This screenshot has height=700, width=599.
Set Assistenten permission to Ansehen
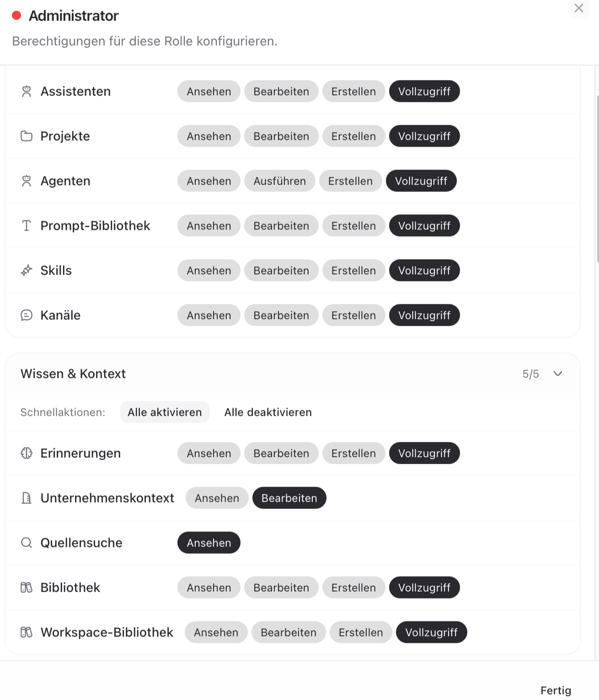pyautogui.click(x=209, y=91)
